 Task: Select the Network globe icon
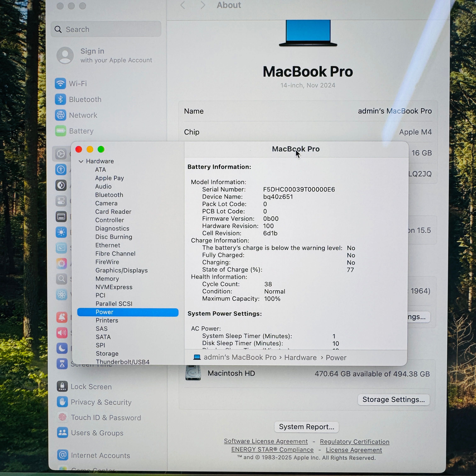[60, 115]
